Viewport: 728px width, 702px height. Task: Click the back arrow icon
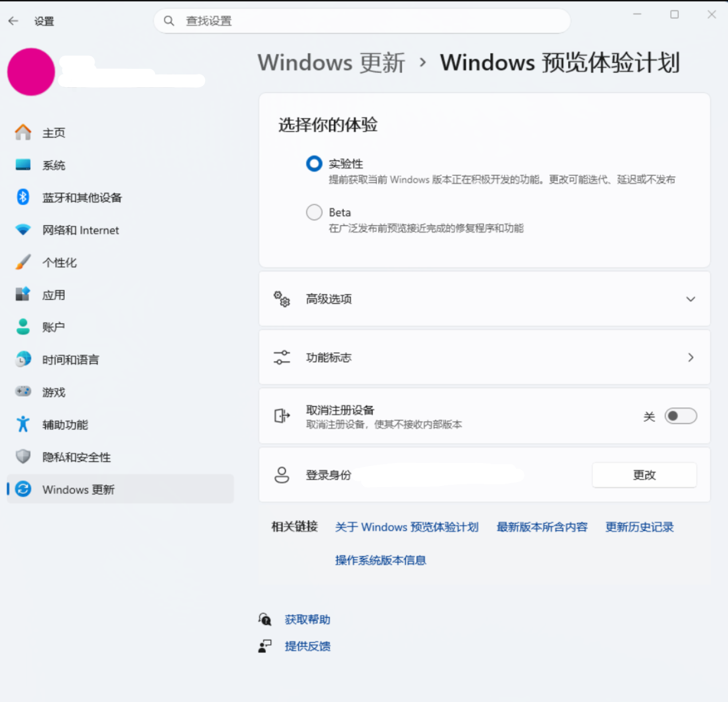pyautogui.click(x=13, y=21)
